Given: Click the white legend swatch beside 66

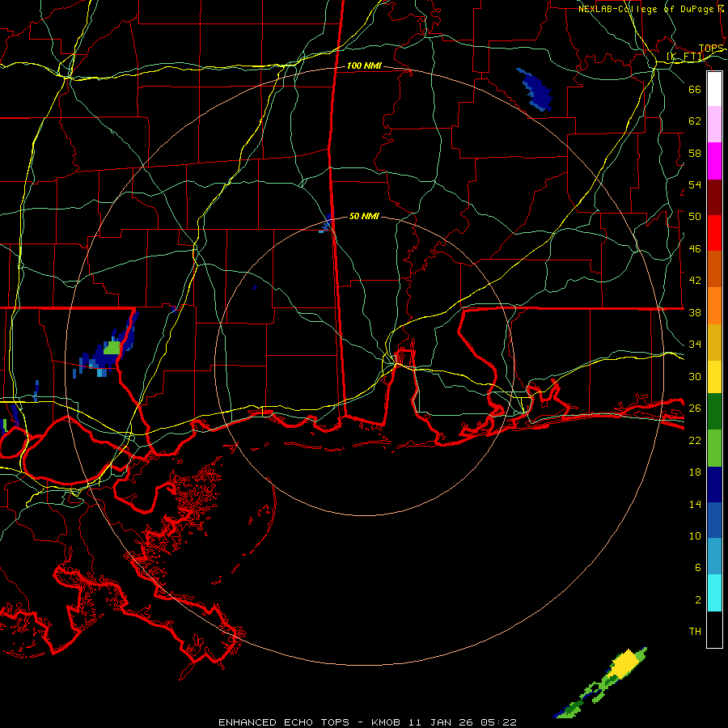Looking at the screenshot, I should pyautogui.click(x=714, y=89).
